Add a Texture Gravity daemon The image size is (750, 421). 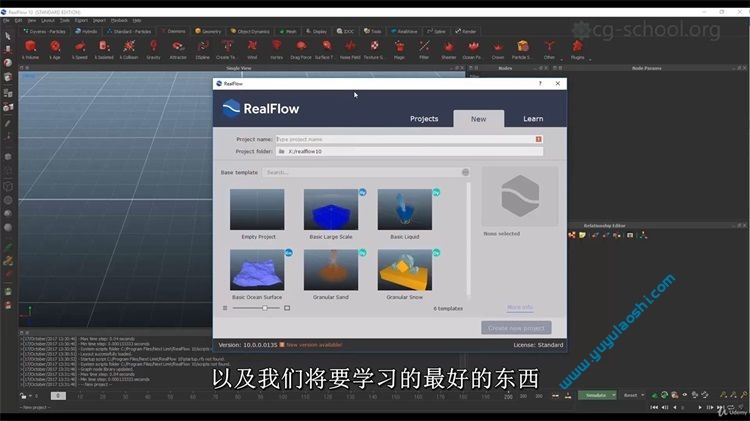[x=374, y=49]
